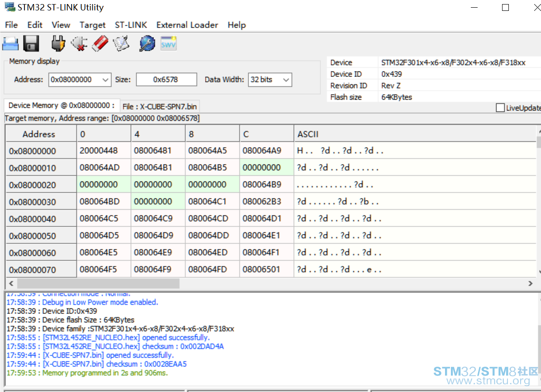Select memory cell 080062B3

267,201
